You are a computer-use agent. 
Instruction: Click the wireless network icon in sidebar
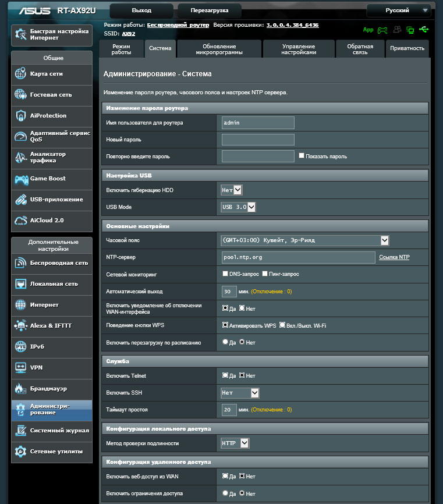20,263
